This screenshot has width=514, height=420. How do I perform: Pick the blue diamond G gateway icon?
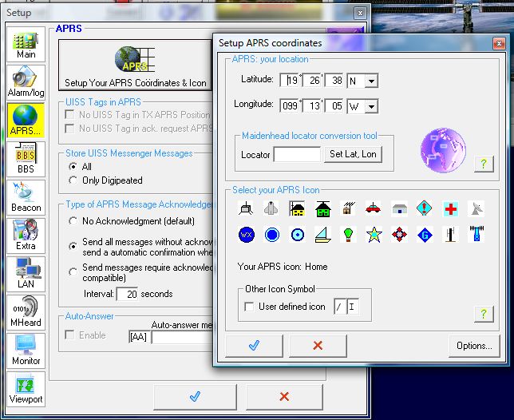coord(425,235)
